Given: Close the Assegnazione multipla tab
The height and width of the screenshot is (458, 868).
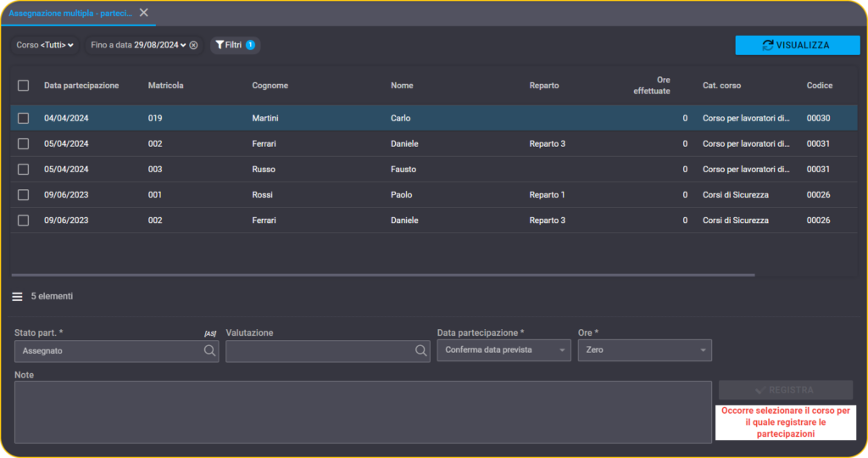Looking at the screenshot, I should (144, 13).
